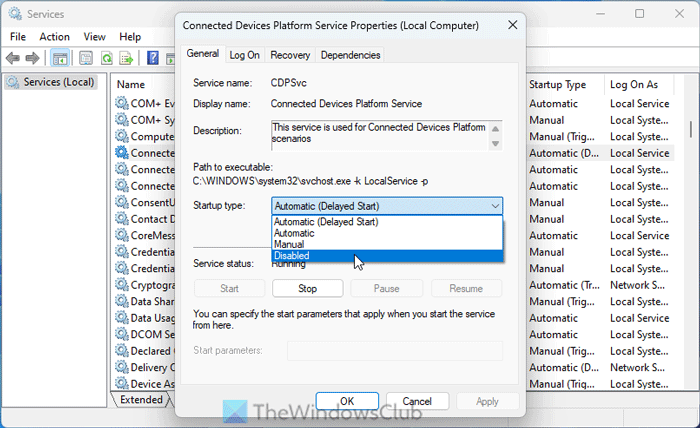Click the Stop service button
The image size is (700, 428).
(x=308, y=288)
